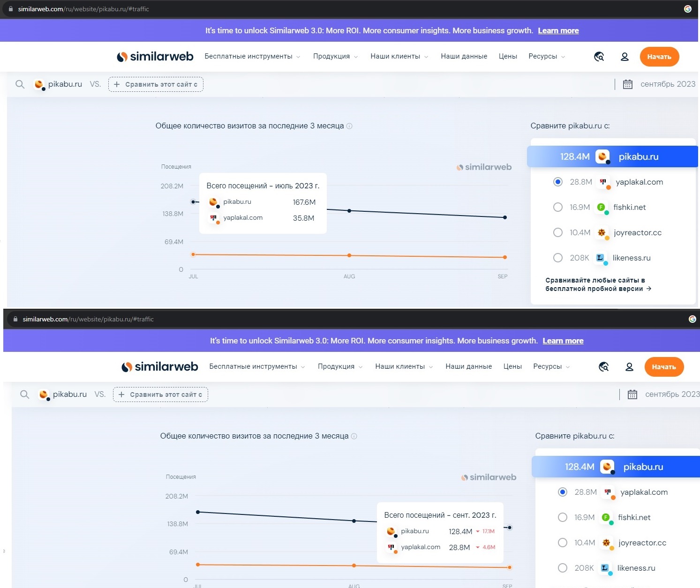The width and height of the screenshot is (700, 588).
Task: Open Цены in the lower capture's navigation
Action: 512,366
